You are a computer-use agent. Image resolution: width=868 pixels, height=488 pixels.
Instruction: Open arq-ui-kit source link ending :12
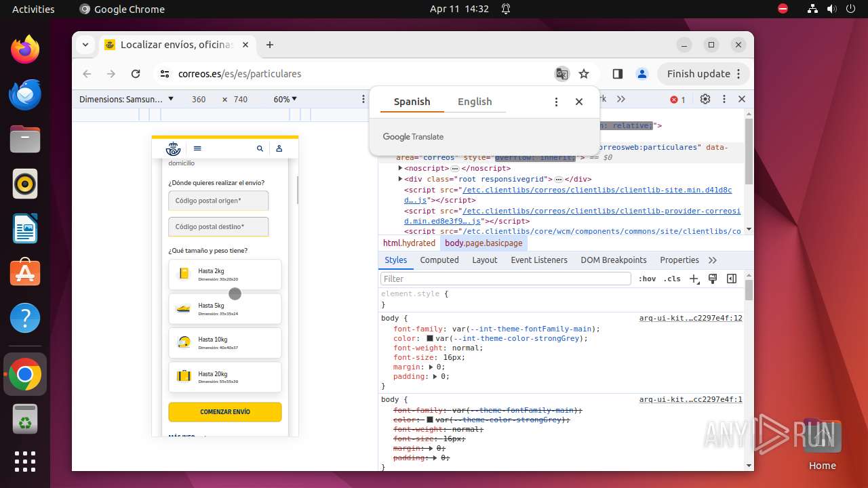[x=690, y=318]
